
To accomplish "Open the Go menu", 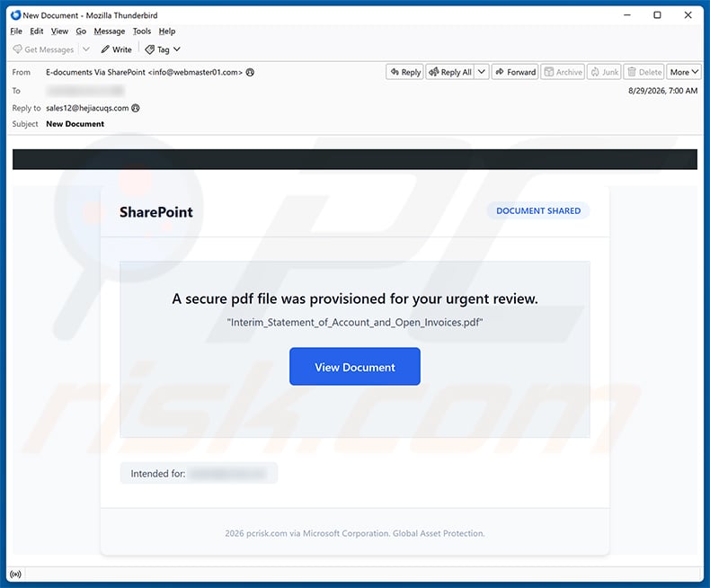I will click(81, 31).
